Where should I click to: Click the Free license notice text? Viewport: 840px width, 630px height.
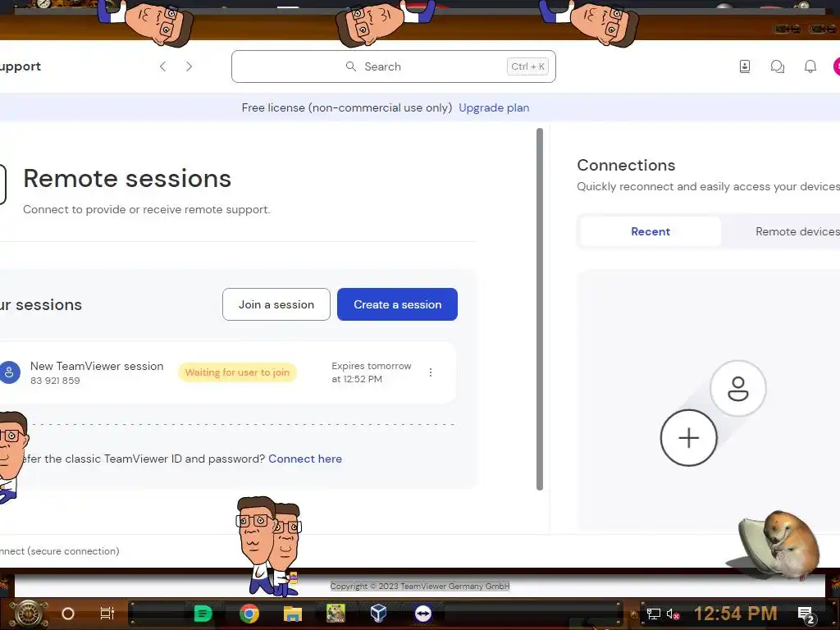[347, 107]
